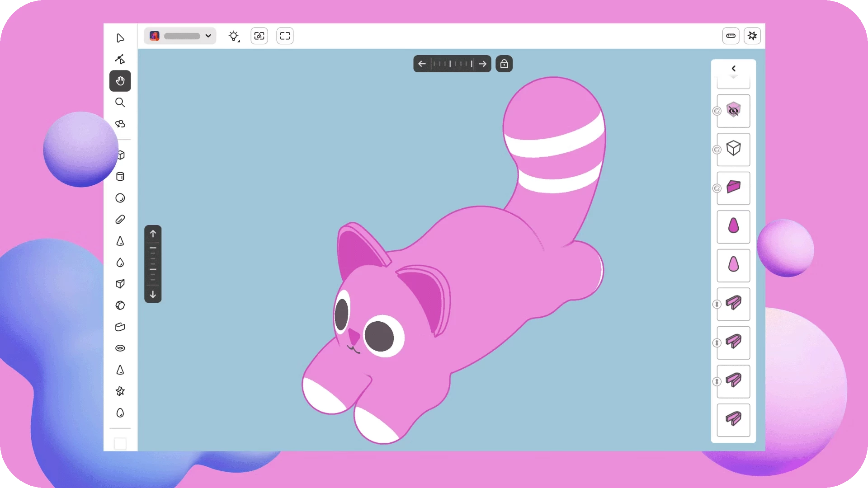
Task: Add a star shape
Action: coord(120,391)
